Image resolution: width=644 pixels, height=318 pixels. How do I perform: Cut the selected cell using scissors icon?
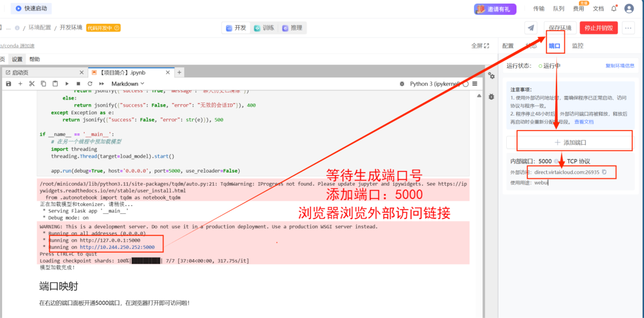(32, 84)
